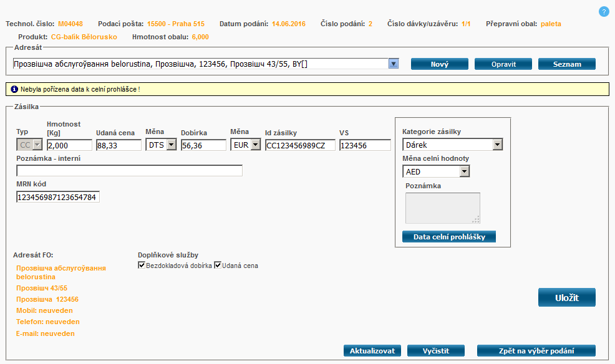615x364 pixels.
Task: Open the Seznam recipient list
Action: click(566, 64)
